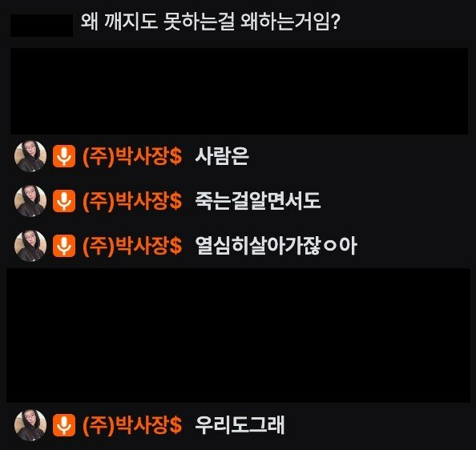Click the microphone badge beside the 죽는걸알면서도 message
The image size is (476, 450).
[x=64, y=201]
